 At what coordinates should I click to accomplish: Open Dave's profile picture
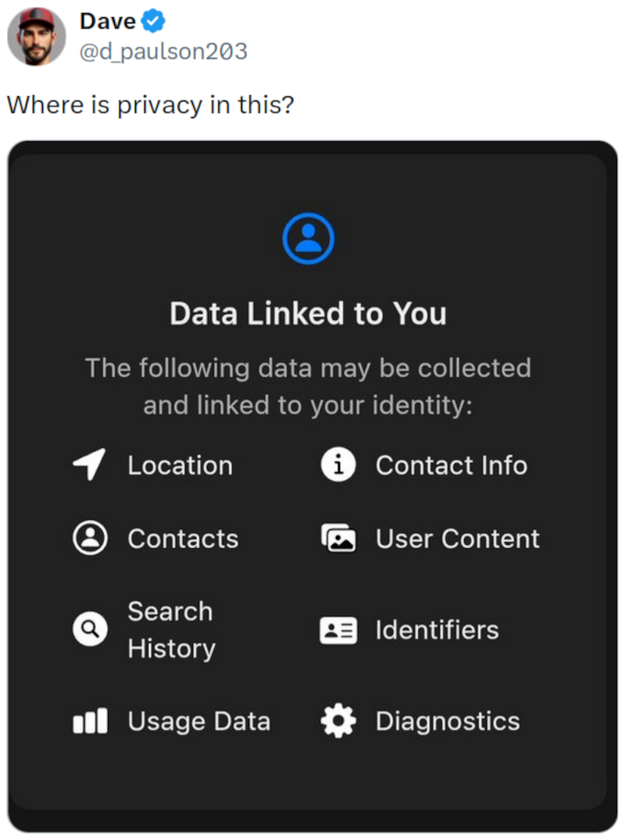37,37
